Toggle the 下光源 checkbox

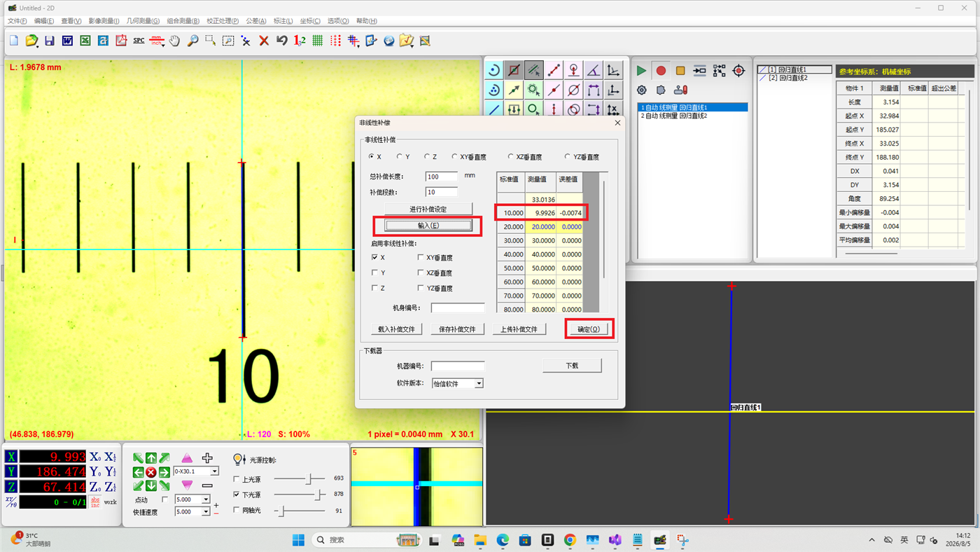[x=237, y=495]
